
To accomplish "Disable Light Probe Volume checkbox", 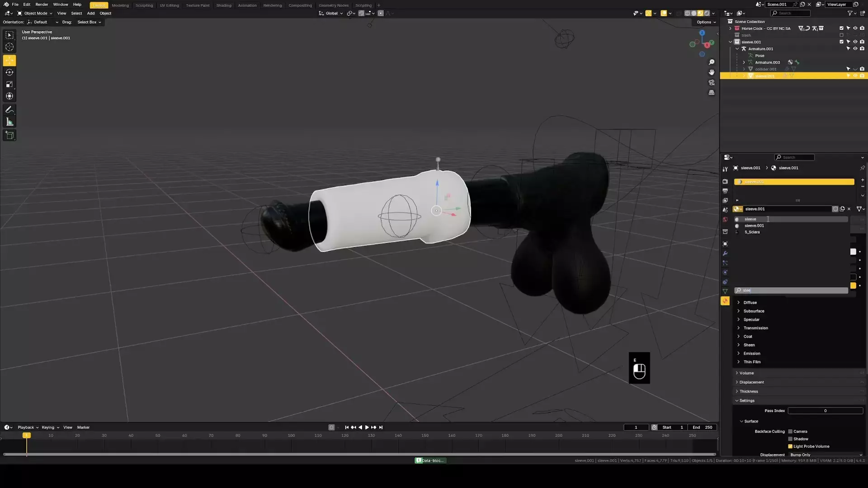I will click(x=790, y=446).
